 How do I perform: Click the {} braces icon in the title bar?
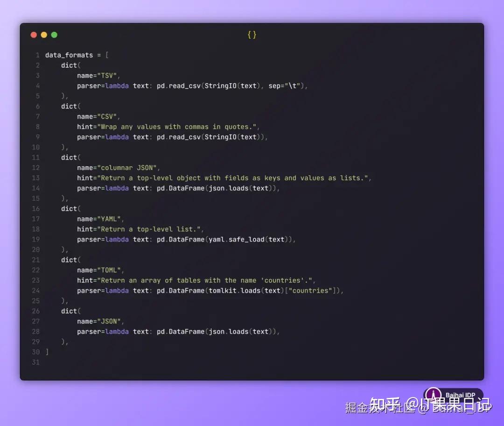pos(252,34)
